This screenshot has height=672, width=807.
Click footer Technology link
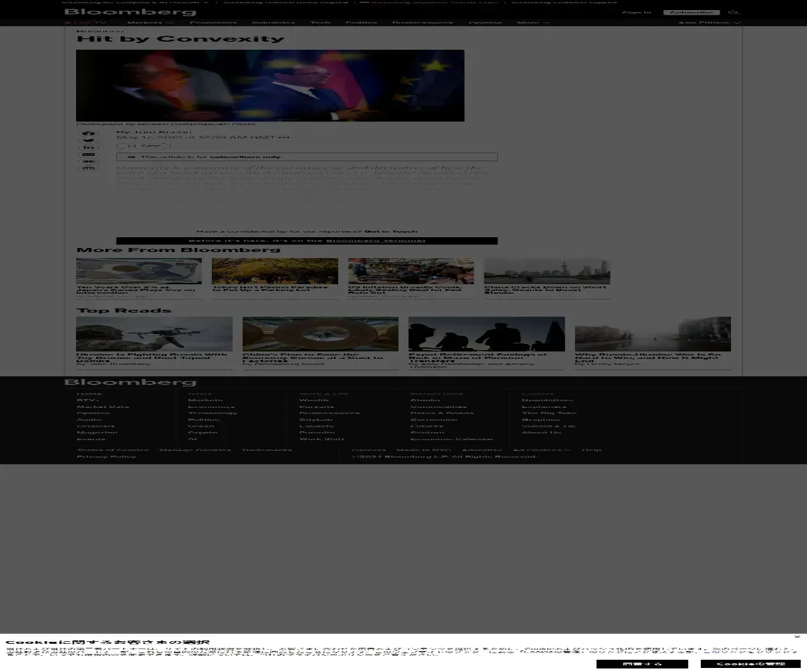tap(213, 413)
